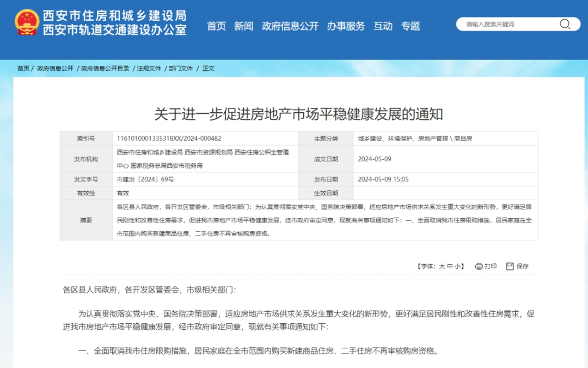Click the 首页 breadcrumb link
The image size is (588, 368).
pyautogui.click(x=23, y=69)
